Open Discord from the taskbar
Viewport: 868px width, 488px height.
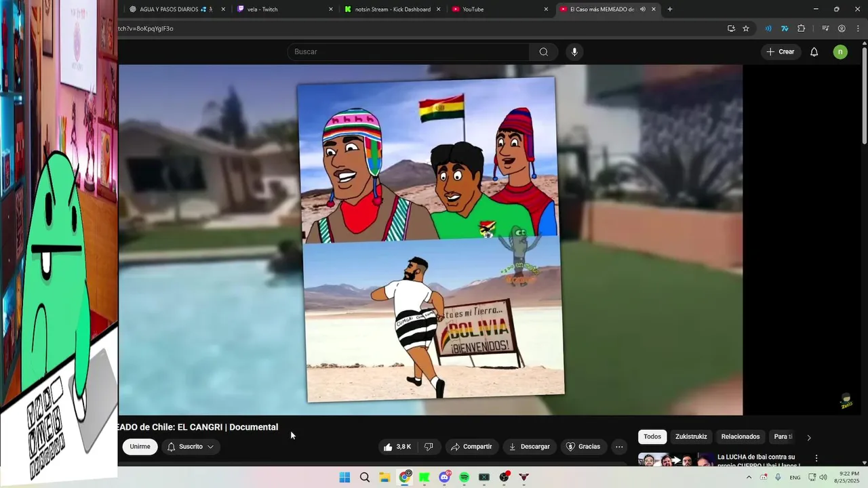tap(444, 477)
